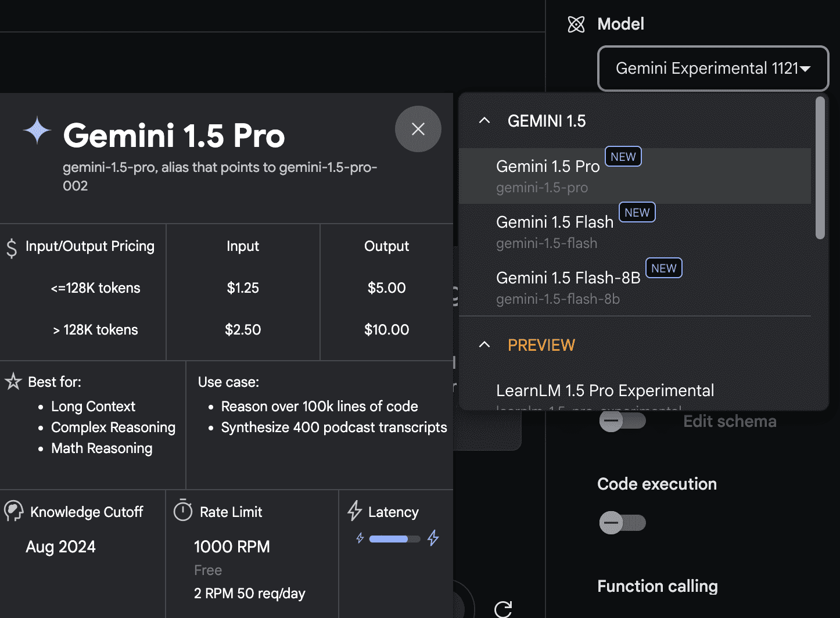Click the dollar sign pricing icon
The height and width of the screenshot is (618, 840).
tap(12, 248)
